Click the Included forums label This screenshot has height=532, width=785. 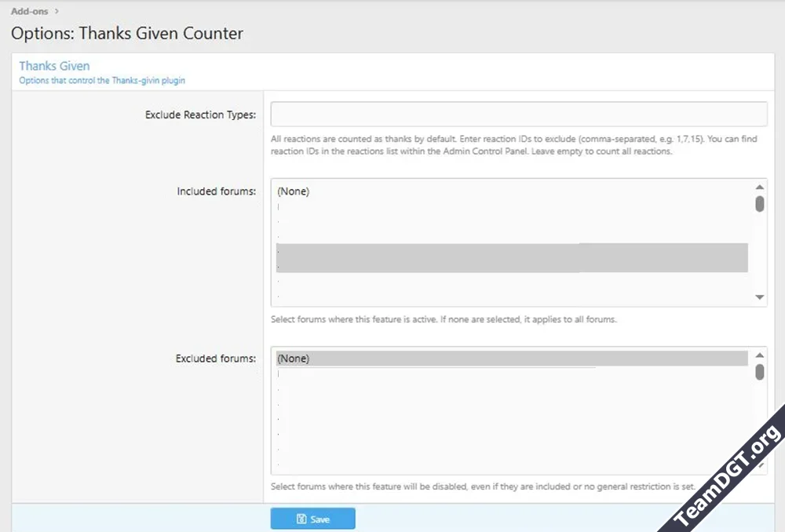216,191
